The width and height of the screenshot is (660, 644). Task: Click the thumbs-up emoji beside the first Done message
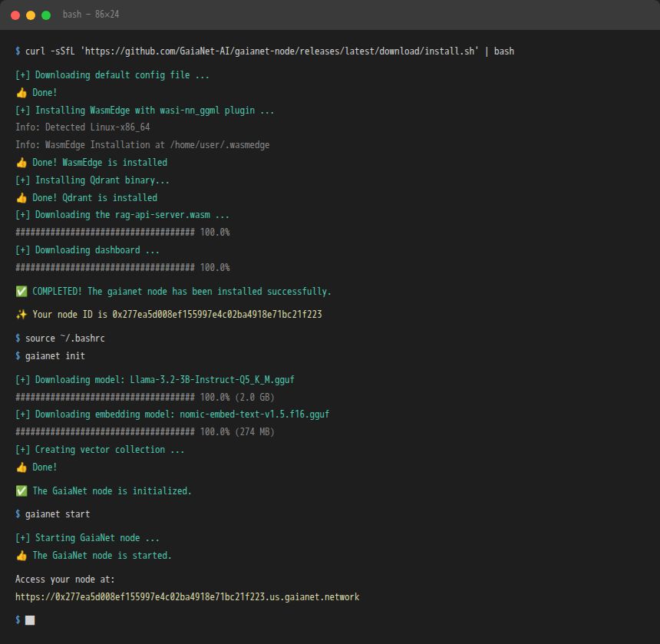tap(20, 92)
